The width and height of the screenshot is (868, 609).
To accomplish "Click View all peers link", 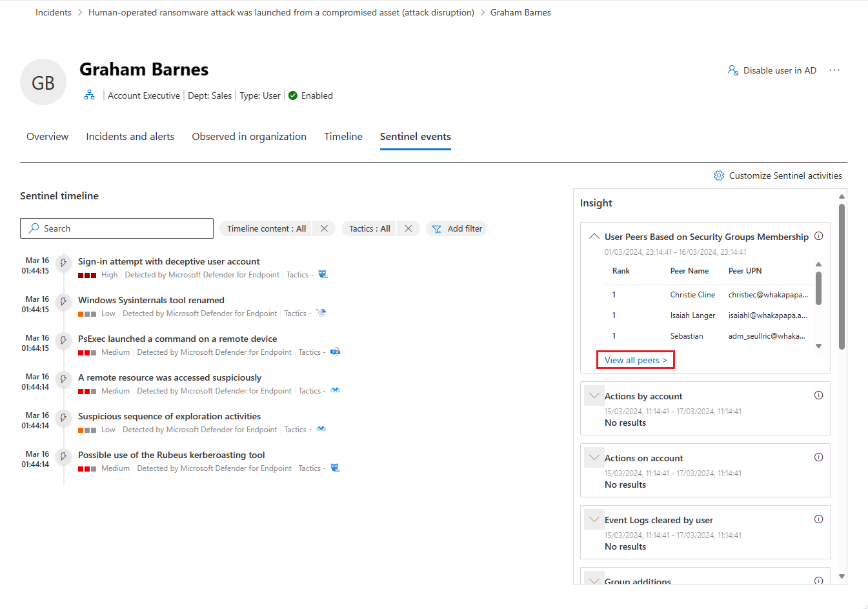I will point(634,359).
